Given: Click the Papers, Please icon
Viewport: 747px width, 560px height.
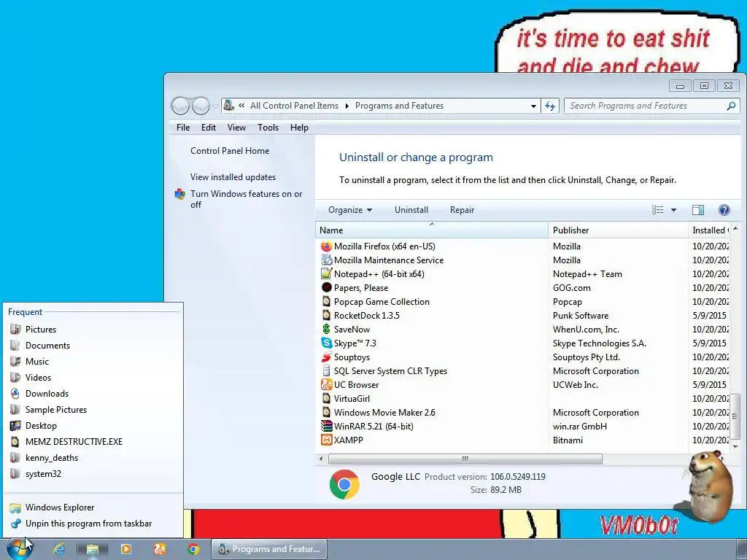Looking at the screenshot, I should pyautogui.click(x=326, y=287).
